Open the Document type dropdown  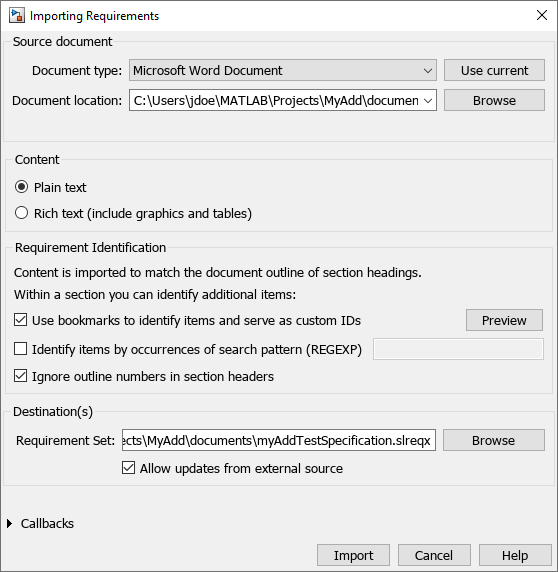pyautogui.click(x=283, y=70)
